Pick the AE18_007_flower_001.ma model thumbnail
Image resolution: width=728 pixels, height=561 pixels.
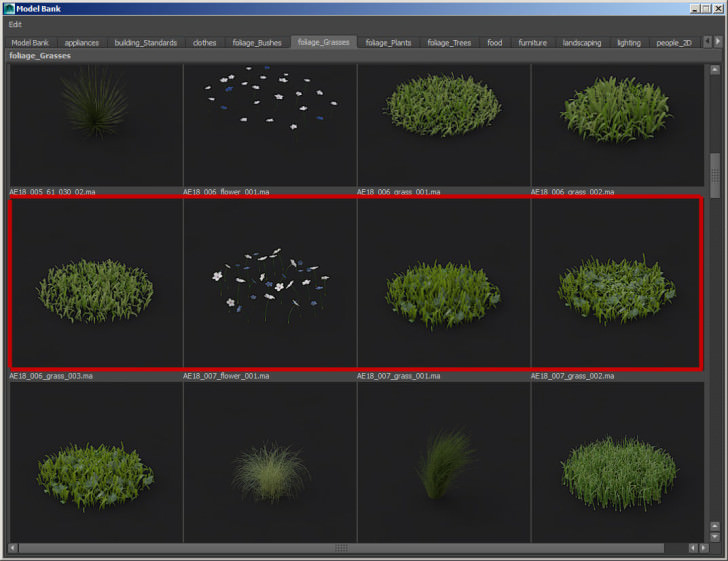(x=270, y=284)
